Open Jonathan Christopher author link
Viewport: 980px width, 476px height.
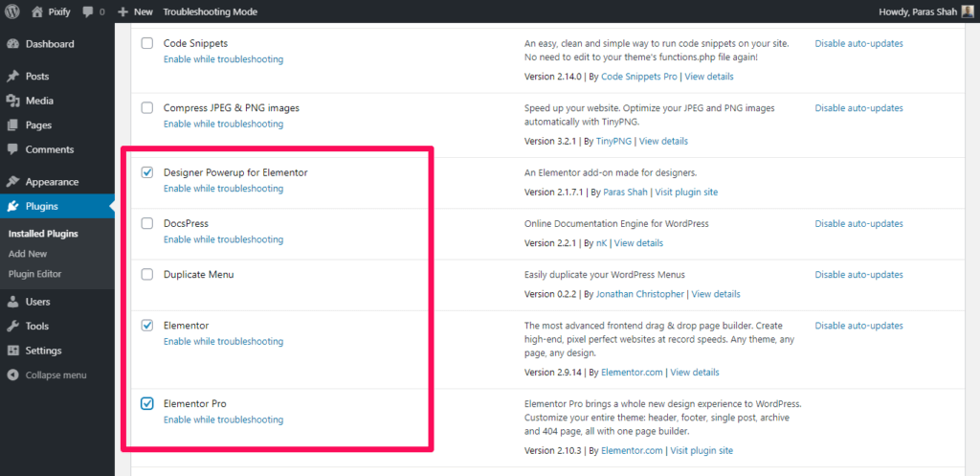[640, 294]
